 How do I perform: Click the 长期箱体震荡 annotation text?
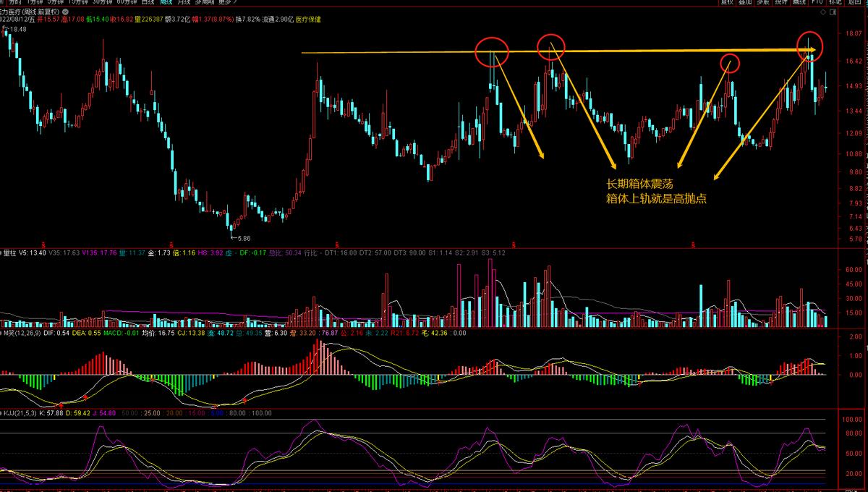click(639, 184)
